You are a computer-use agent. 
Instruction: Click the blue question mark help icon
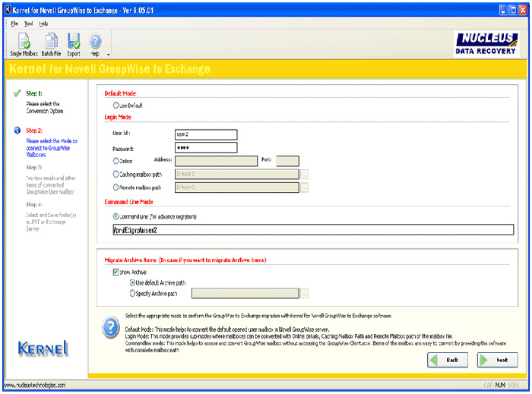(x=111, y=327)
